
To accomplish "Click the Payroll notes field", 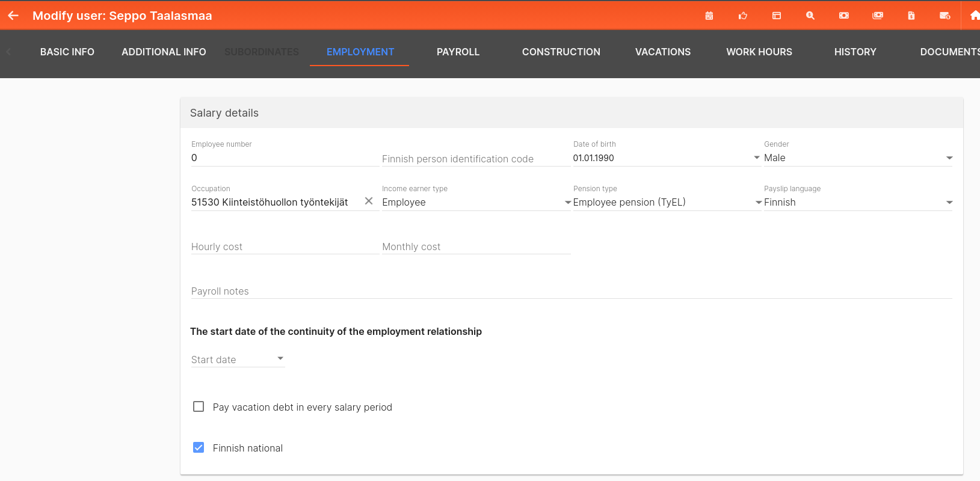I will 572,291.
